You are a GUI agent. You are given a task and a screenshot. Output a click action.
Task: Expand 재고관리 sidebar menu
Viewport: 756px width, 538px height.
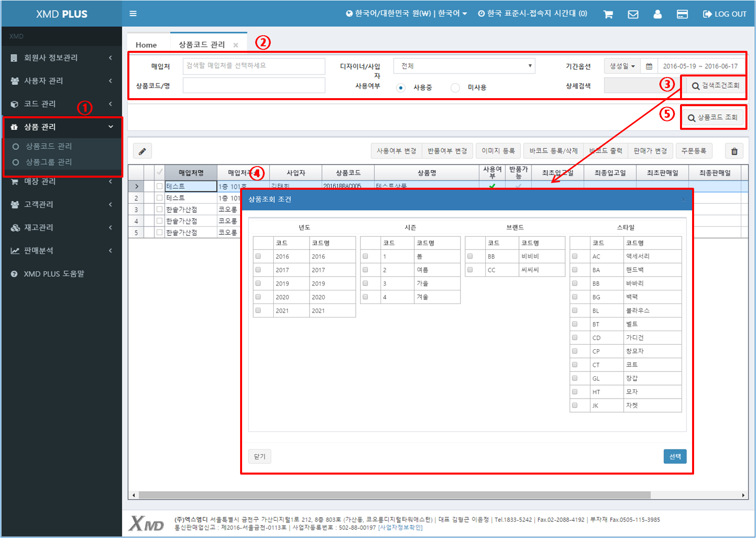point(61,227)
